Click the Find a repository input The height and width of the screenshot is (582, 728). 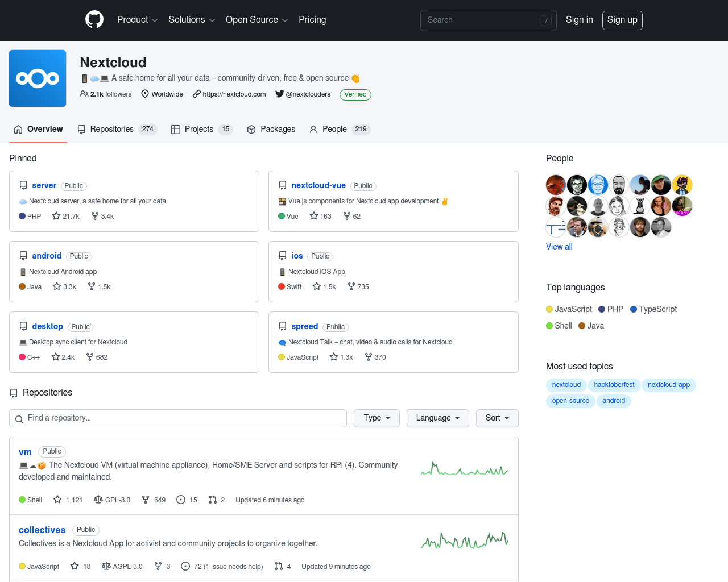pyautogui.click(x=178, y=418)
